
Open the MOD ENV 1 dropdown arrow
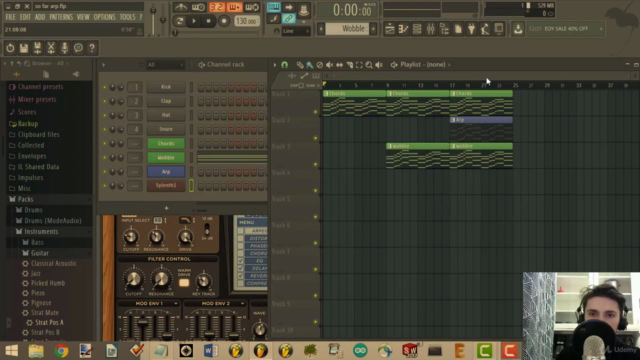(x=176, y=304)
